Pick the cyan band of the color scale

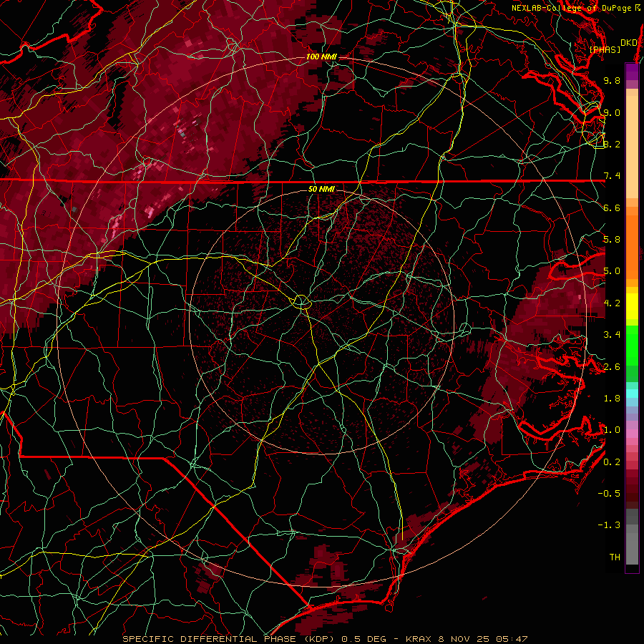point(632,394)
